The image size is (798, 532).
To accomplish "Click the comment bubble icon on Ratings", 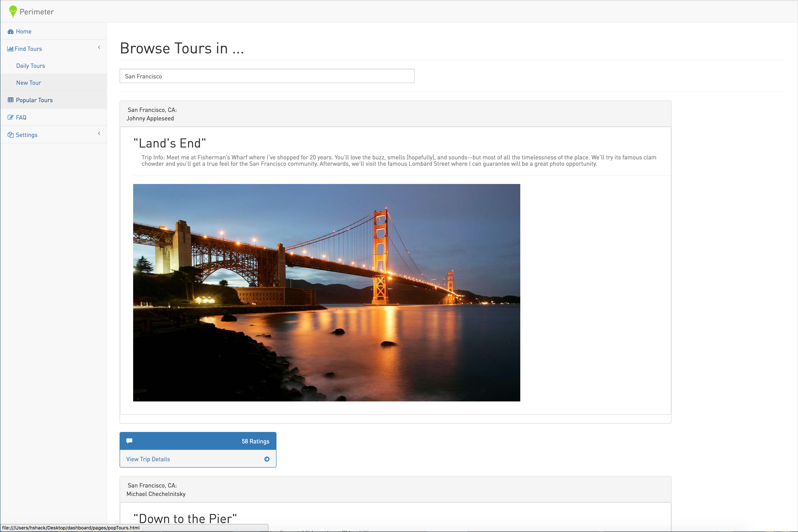I will [129, 441].
